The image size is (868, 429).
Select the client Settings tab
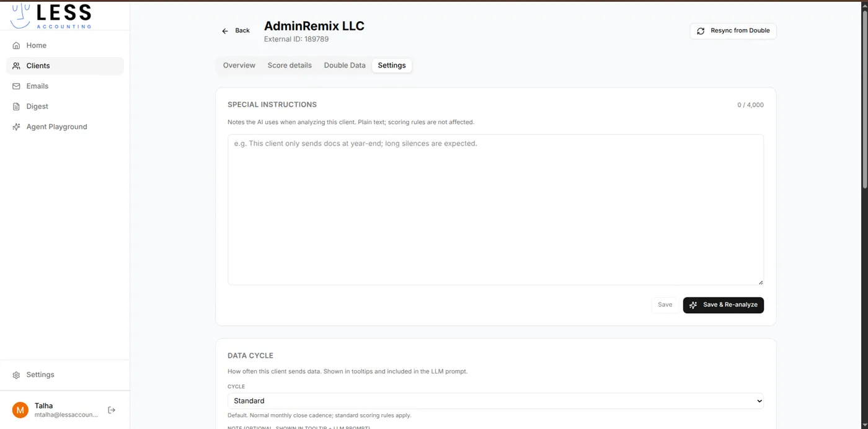click(x=392, y=65)
